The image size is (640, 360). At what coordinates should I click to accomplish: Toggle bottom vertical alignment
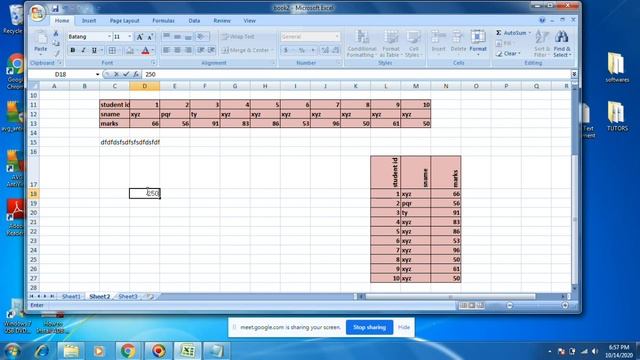point(188,37)
